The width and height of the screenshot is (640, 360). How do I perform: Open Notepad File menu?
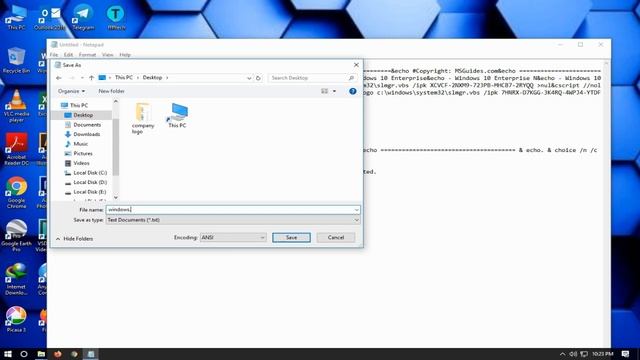[54, 55]
